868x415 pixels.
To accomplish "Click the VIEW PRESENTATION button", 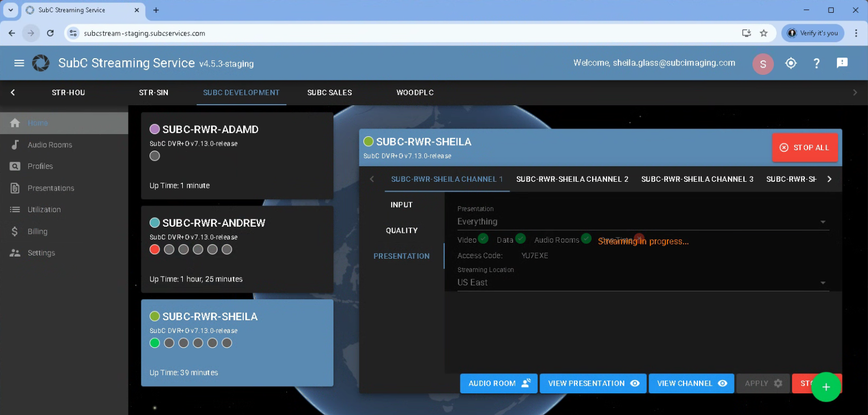I will point(593,383).
